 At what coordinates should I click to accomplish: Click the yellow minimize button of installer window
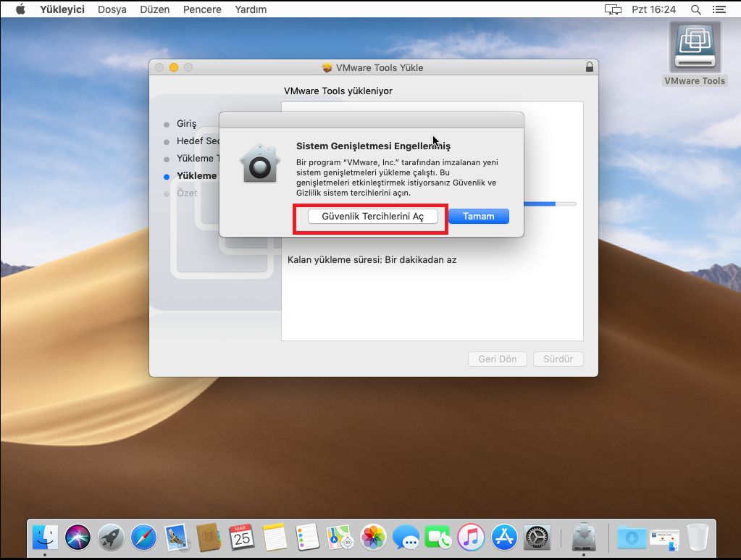click(x=174, y=67)
